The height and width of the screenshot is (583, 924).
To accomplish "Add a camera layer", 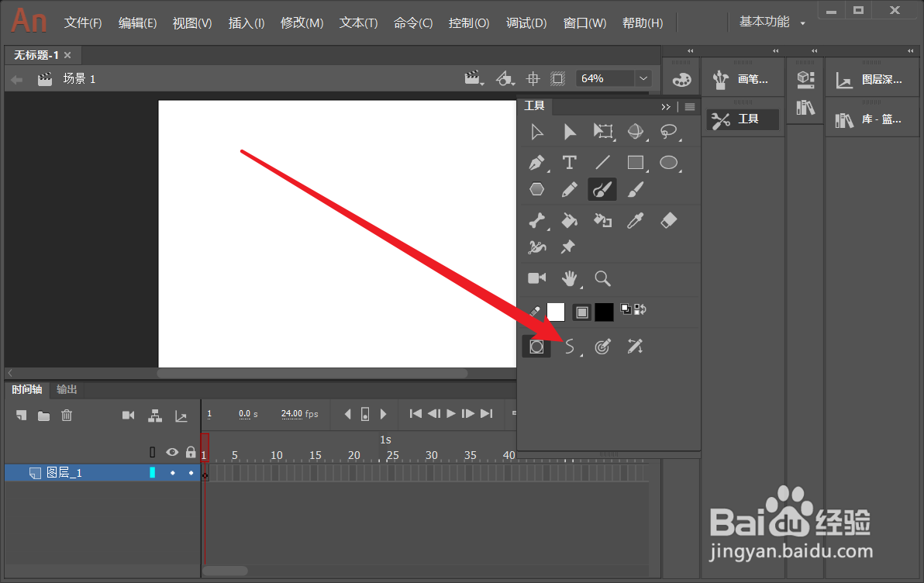I will pos(128,416).
